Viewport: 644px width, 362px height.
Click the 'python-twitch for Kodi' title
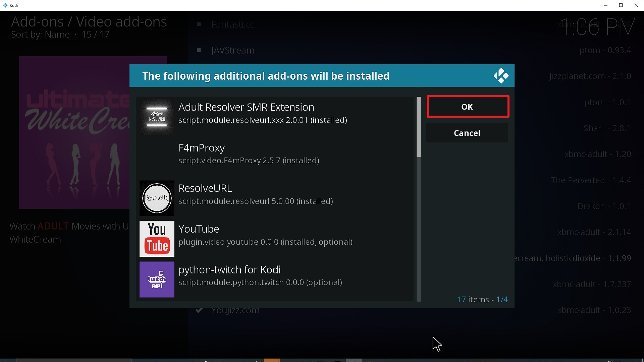click(229, 270)
